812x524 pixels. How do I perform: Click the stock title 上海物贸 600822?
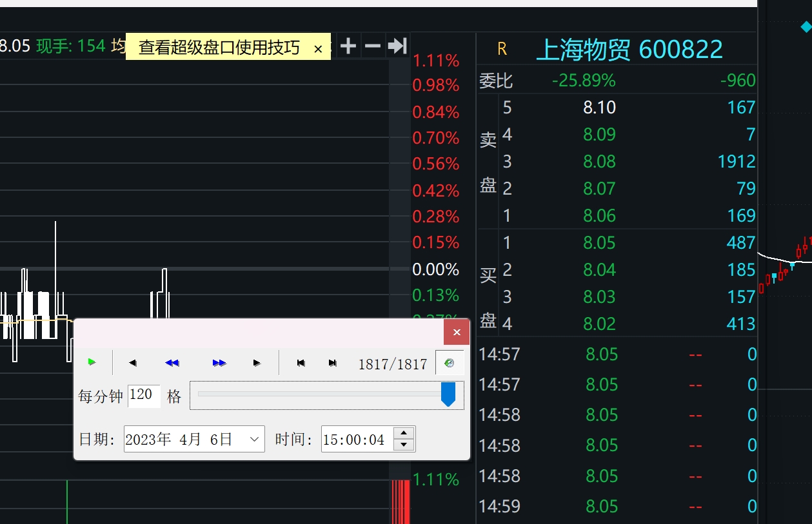click(x=629, y=50)
